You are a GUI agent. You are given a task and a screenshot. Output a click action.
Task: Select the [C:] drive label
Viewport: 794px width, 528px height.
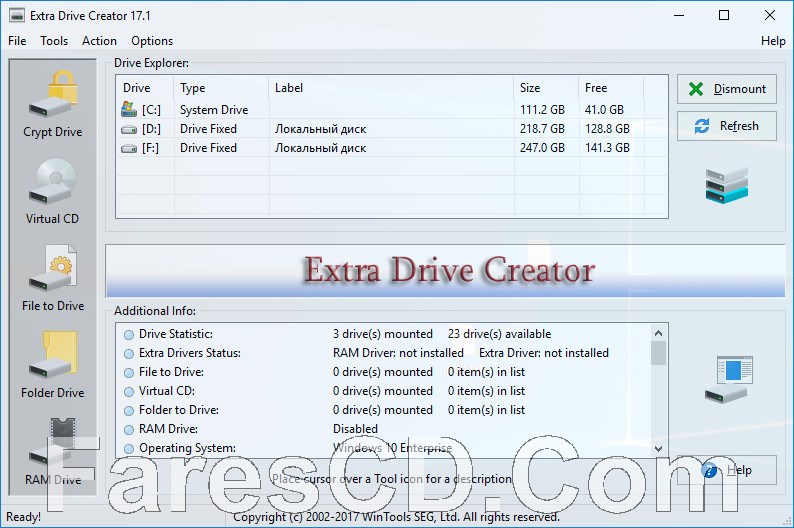coord(151,110)
